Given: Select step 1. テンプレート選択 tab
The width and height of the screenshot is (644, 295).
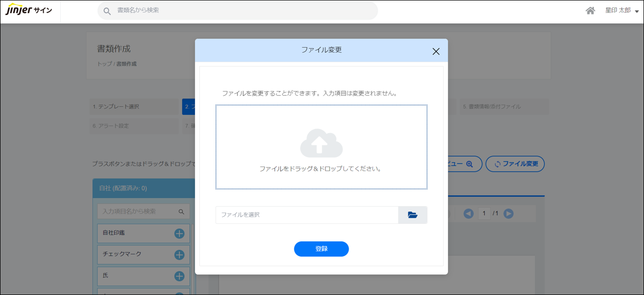Looking at the screenshot, I should point(134,107).
